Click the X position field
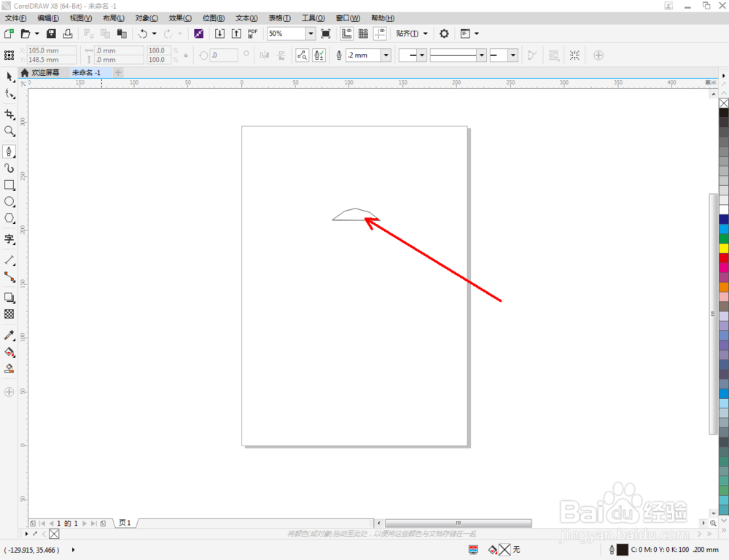The height and width of the screenshot is (560, 729). pyautogui.click(x=51, y=50)
